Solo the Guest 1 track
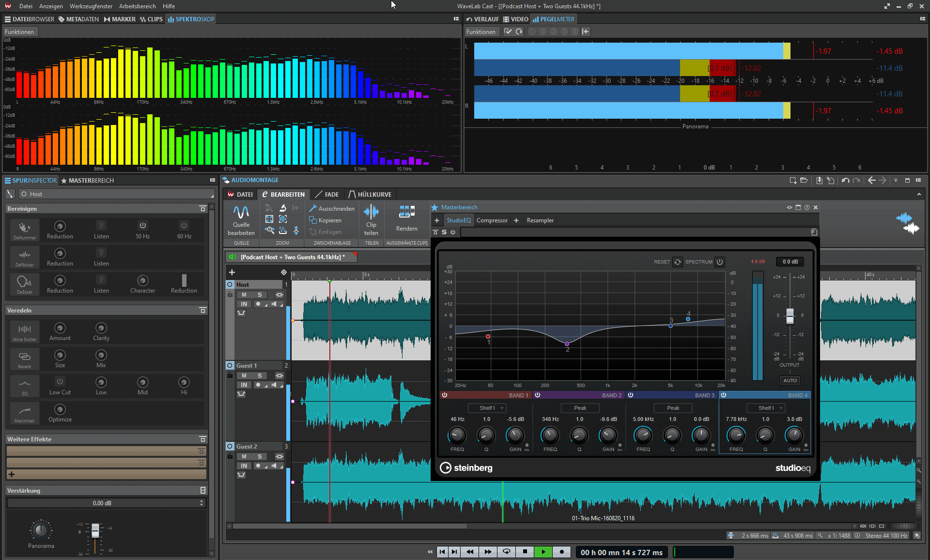930x560 pixels. pyautogui.click(x=259, y=375)
